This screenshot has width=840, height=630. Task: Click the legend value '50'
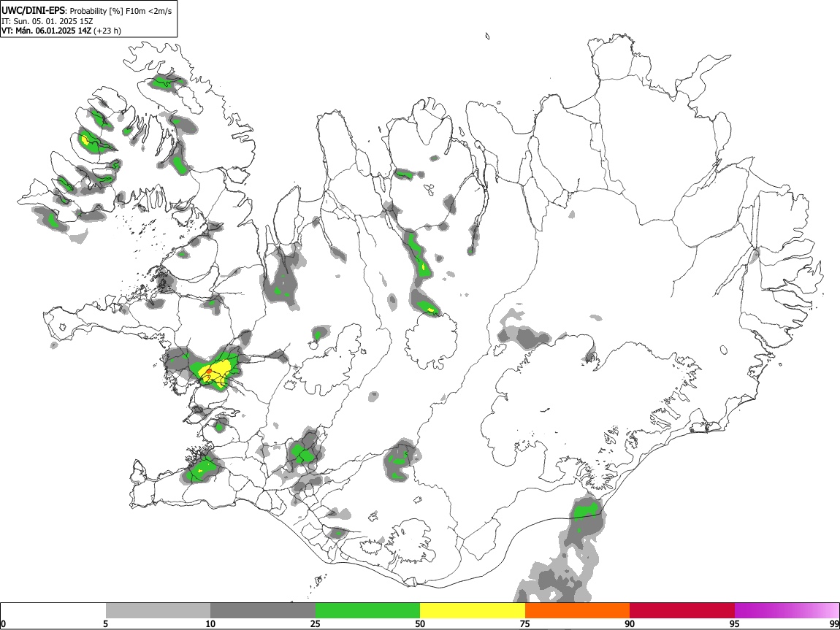point(420,623)
